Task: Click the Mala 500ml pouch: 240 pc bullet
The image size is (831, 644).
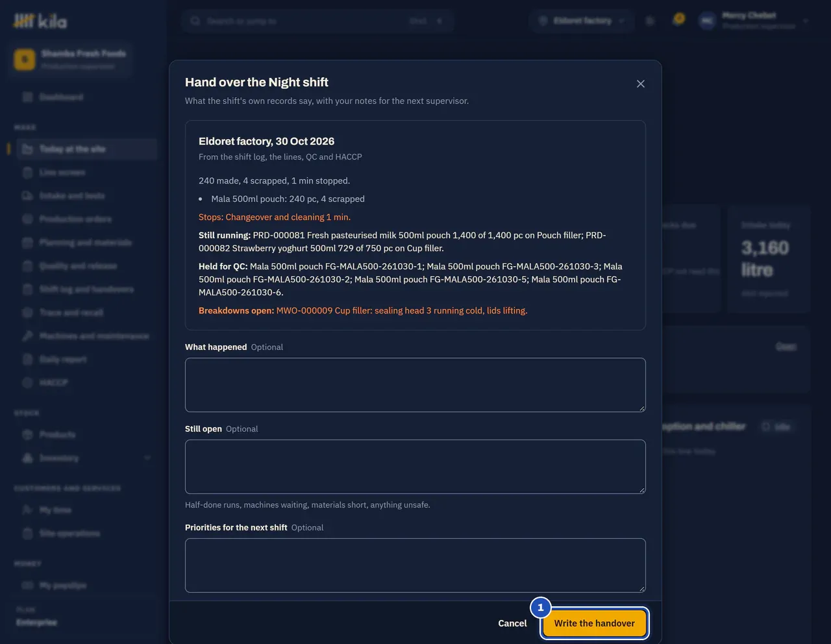Action: pyautogui.click(x=288, y=199)
